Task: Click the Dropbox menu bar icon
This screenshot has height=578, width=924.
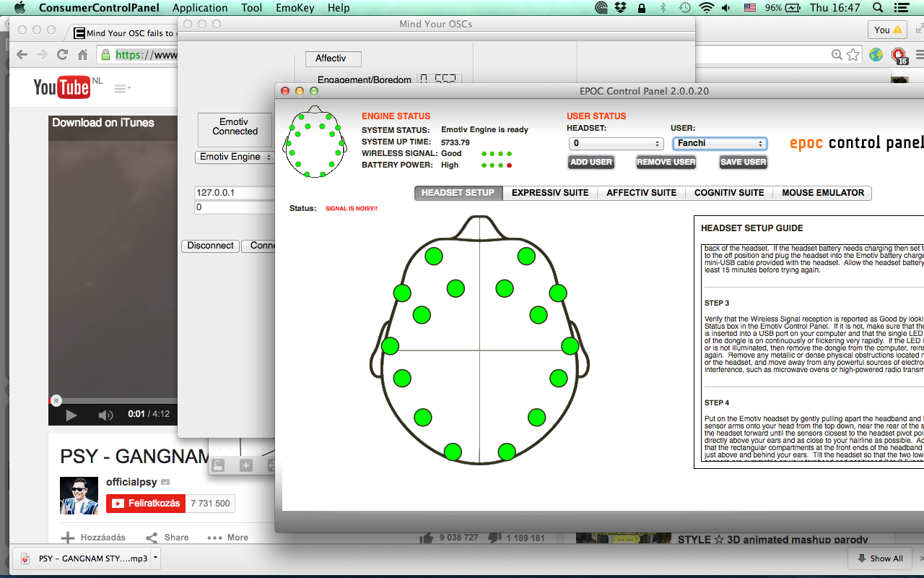Action: 621,8
